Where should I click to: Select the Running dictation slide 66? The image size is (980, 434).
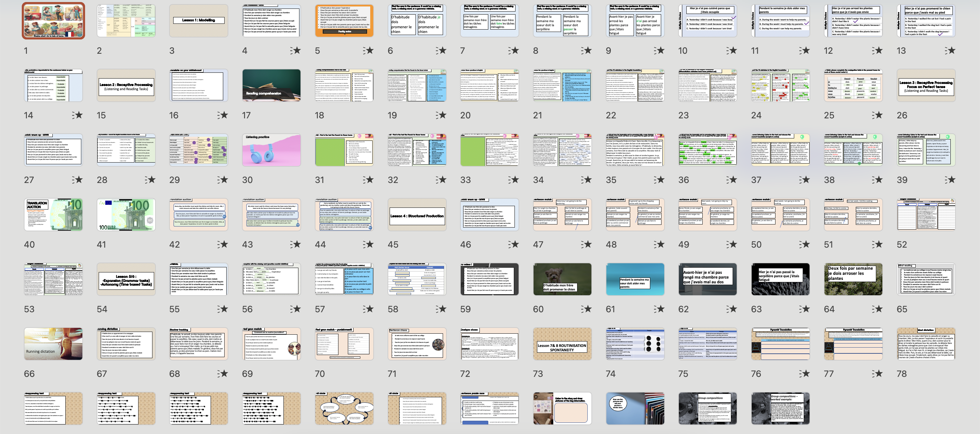(x=53, y=344)
